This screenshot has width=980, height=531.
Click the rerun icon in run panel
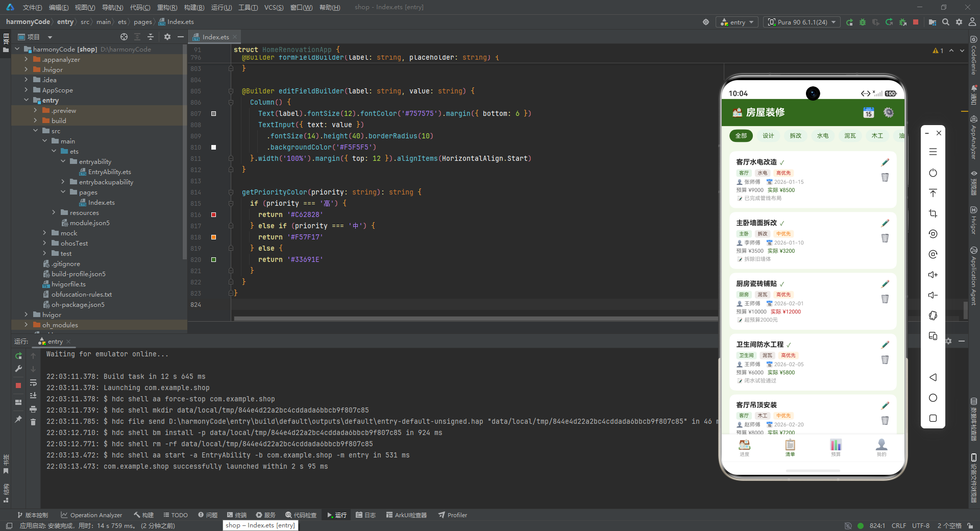click(x=18, y=355)
